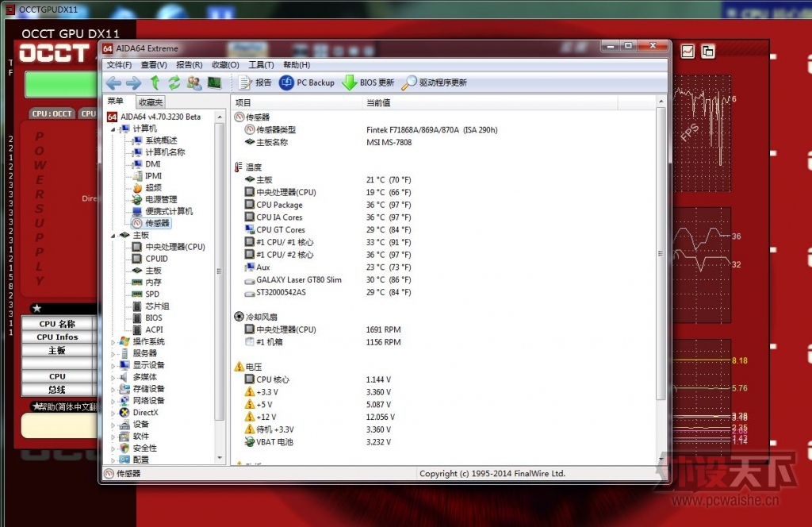The width and height of the screenshot is (812, 527).
Task: Select 系统概述 in the tree
Action: [x=161, y=140]
